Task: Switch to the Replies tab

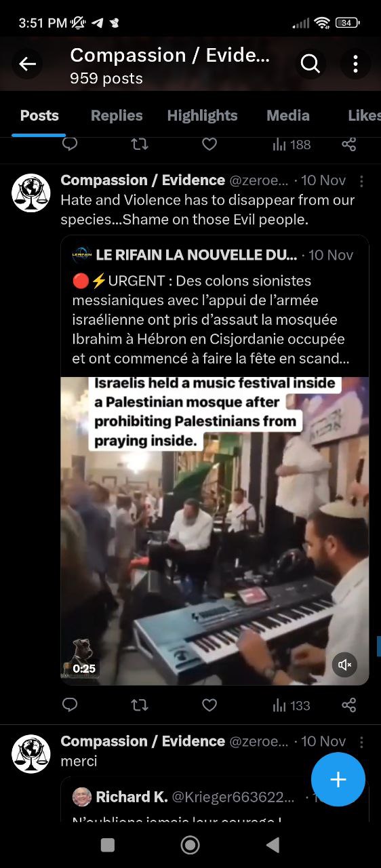Action: (117, 115)
